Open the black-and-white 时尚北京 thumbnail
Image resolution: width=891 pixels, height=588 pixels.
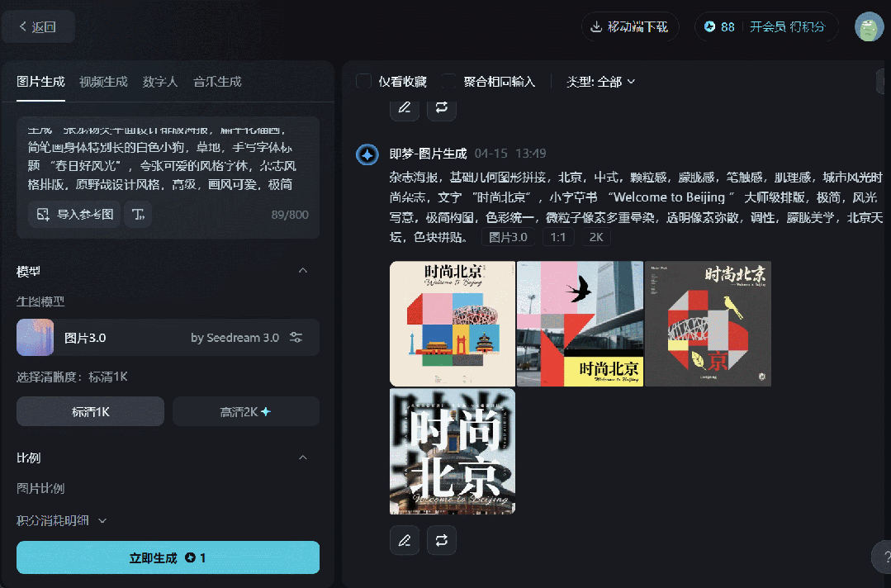click(x=452, y=451)
